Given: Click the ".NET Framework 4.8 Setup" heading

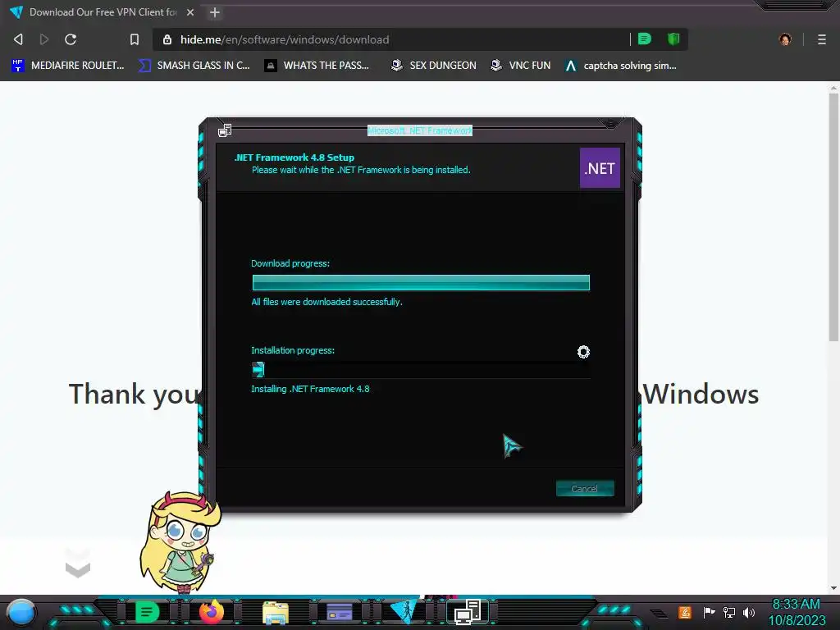Looking at the screenshot, I should coord(294,157).
